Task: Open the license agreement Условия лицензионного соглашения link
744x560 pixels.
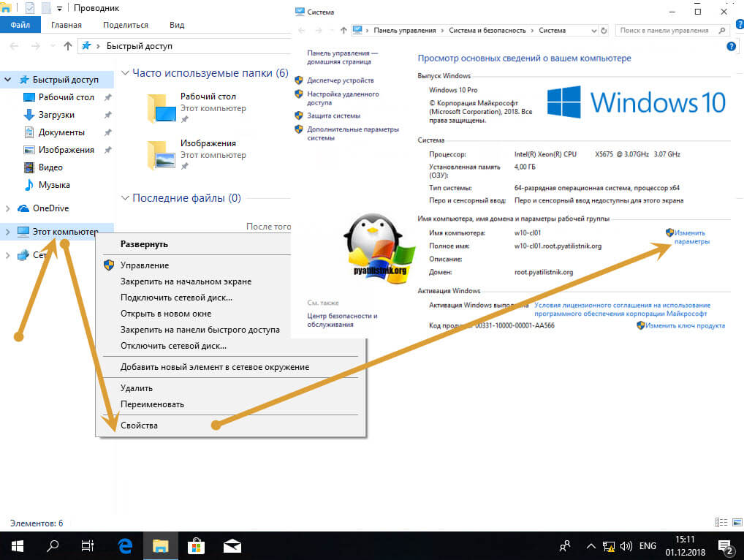Action: (622, 309)
